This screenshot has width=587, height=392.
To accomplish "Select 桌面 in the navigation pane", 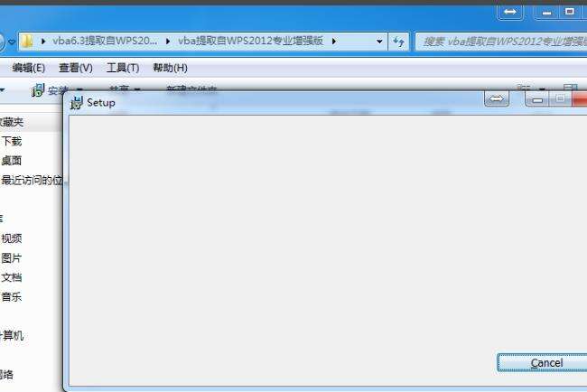I will [12, 161].
